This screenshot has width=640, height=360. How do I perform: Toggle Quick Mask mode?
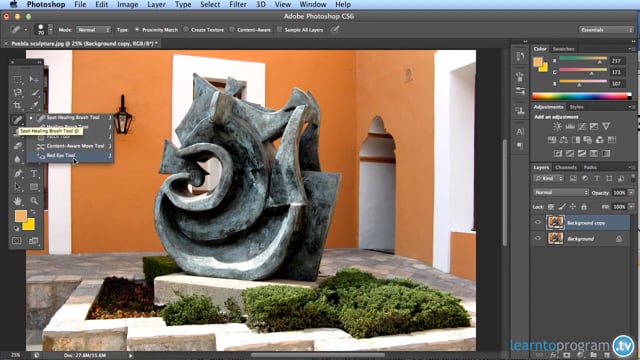pyautogui.click(x=17, y=241)
